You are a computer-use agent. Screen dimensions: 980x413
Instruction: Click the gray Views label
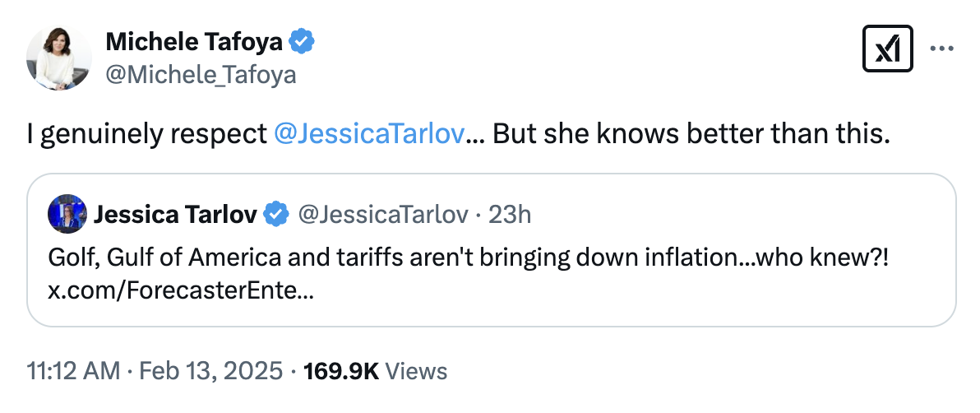pos(416,371)
